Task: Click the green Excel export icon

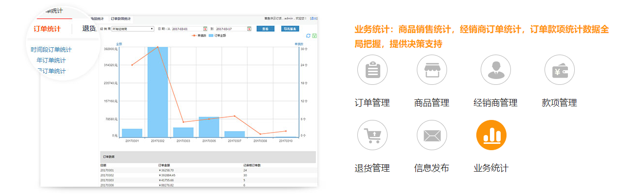Action: pos(314,36)
